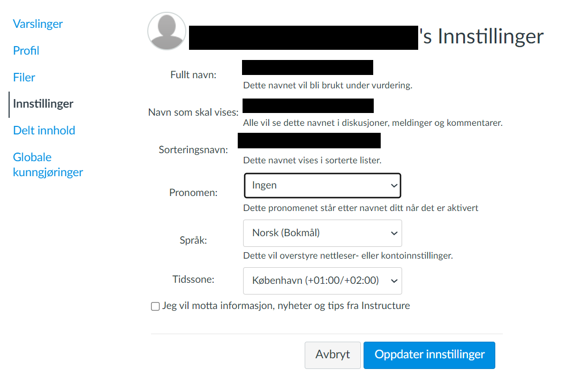Open Globale kunngjøringer link
574x392 pixels.
click(48, 164)
